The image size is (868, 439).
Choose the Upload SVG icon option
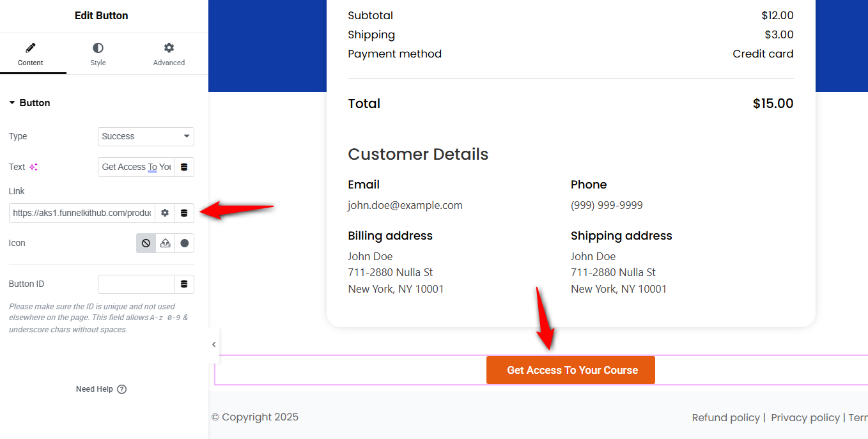tap(165, 243)
